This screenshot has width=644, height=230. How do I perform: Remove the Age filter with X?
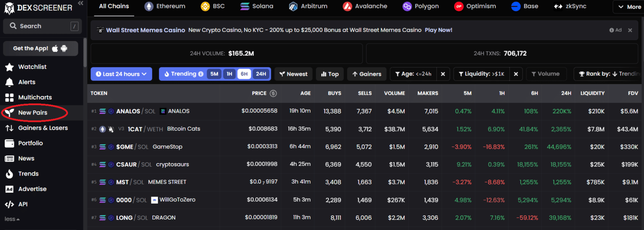tap(443, 74)
